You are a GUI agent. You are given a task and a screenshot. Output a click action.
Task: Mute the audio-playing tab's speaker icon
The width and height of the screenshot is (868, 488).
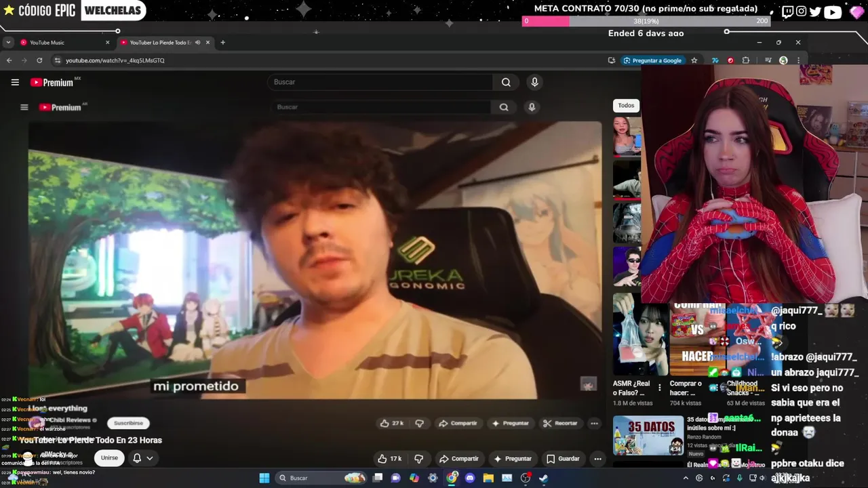[x=197, y=43]
